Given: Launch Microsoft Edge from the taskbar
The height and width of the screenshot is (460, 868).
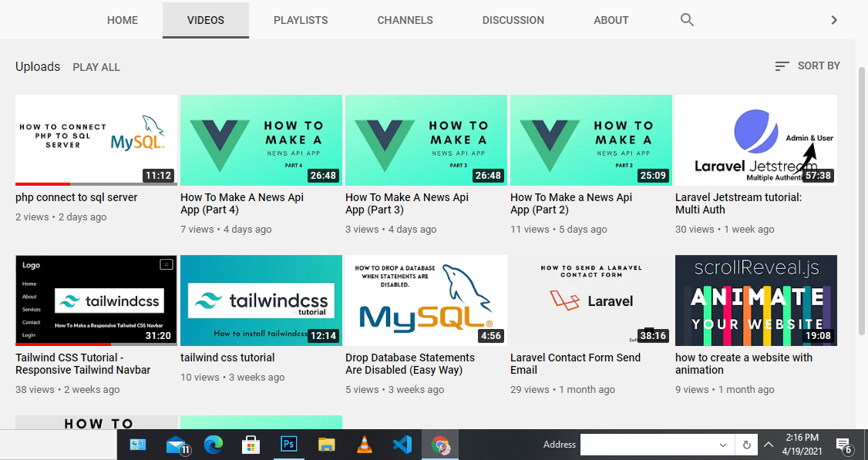Looking at the screenshot, I should pyautogui.click(x=213, y=445).
